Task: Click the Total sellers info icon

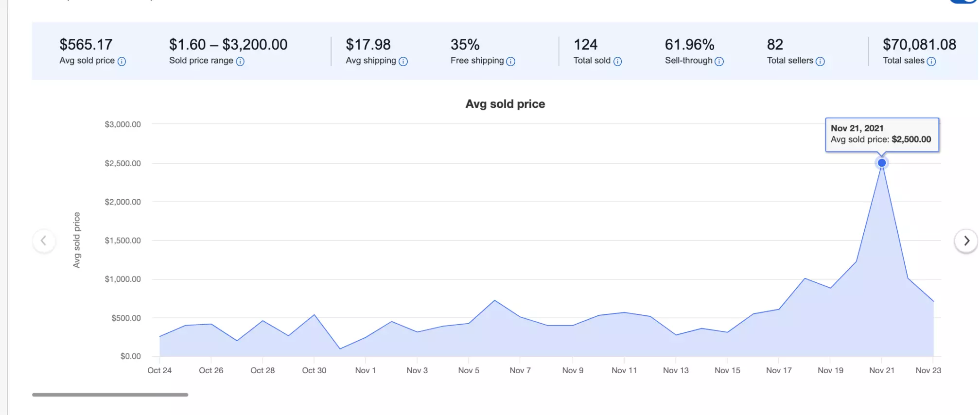Action: (x=820, y=61)
